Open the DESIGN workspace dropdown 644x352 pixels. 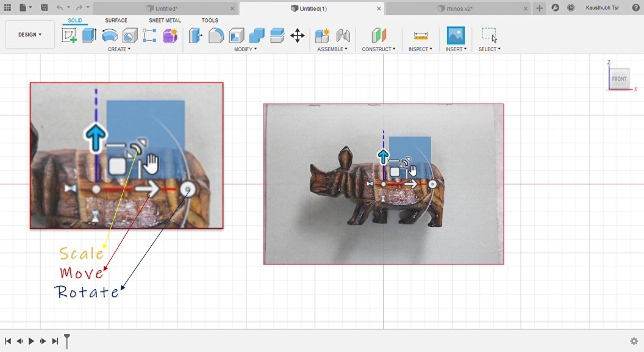click(30, 35)
